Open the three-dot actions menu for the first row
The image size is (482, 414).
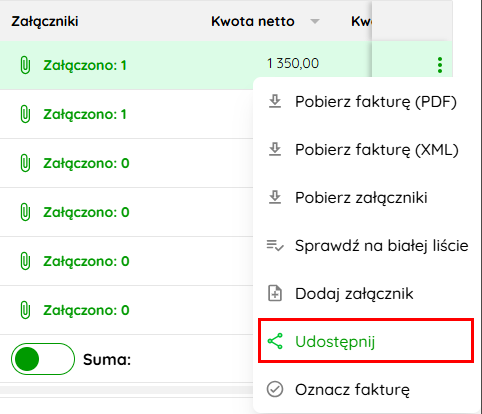pyautogui.click(x=440, y=65)
